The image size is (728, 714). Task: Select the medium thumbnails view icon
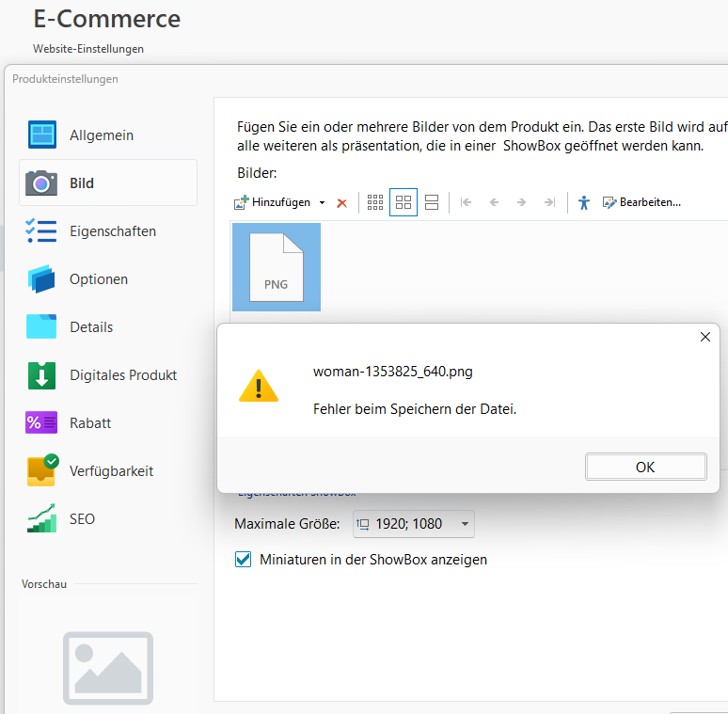point(404,202)
